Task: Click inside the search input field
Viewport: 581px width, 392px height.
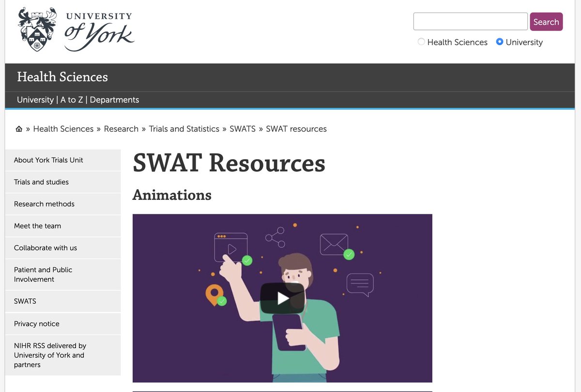Action: (470, 21)
